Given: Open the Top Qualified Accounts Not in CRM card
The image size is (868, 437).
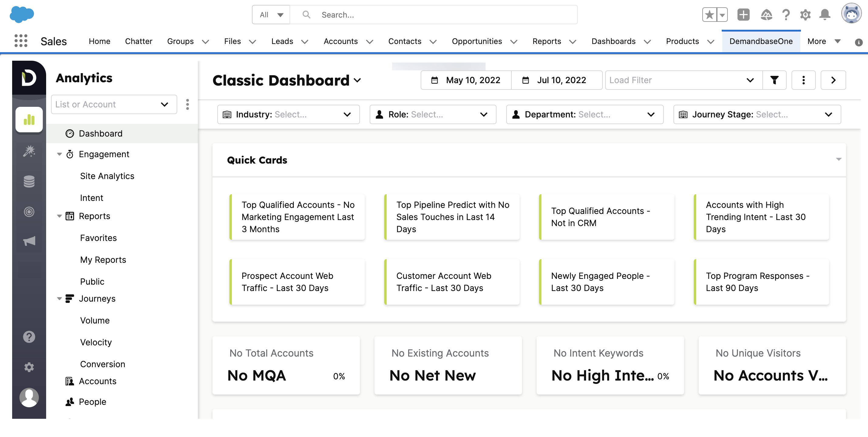Looking at the screenshot, I should click(x=606, y=217).
